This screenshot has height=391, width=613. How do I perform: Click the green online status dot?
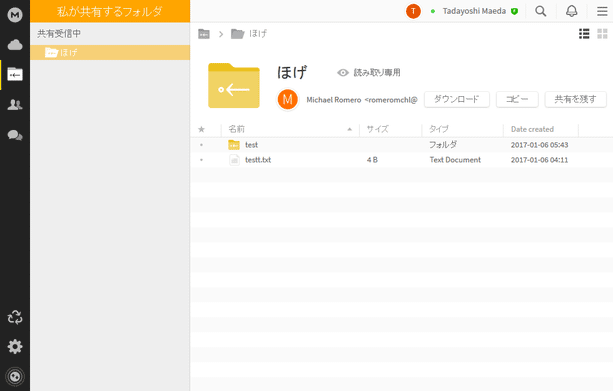[x=433, y=11]
